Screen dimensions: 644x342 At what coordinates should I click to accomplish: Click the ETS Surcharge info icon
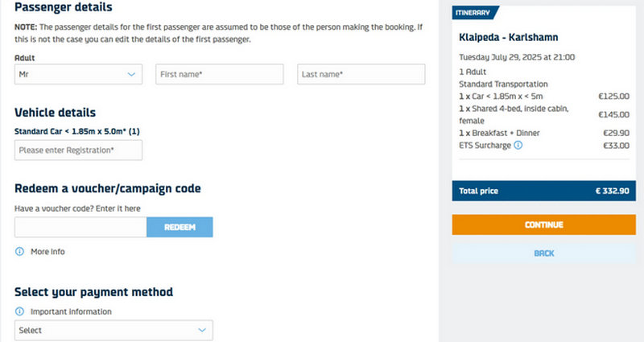click(518, 146)
